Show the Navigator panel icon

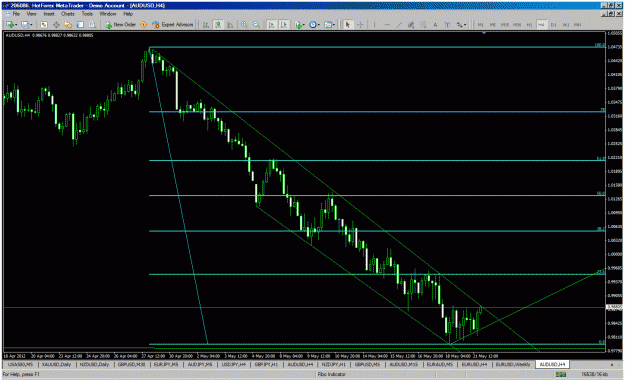click(68, 25)
